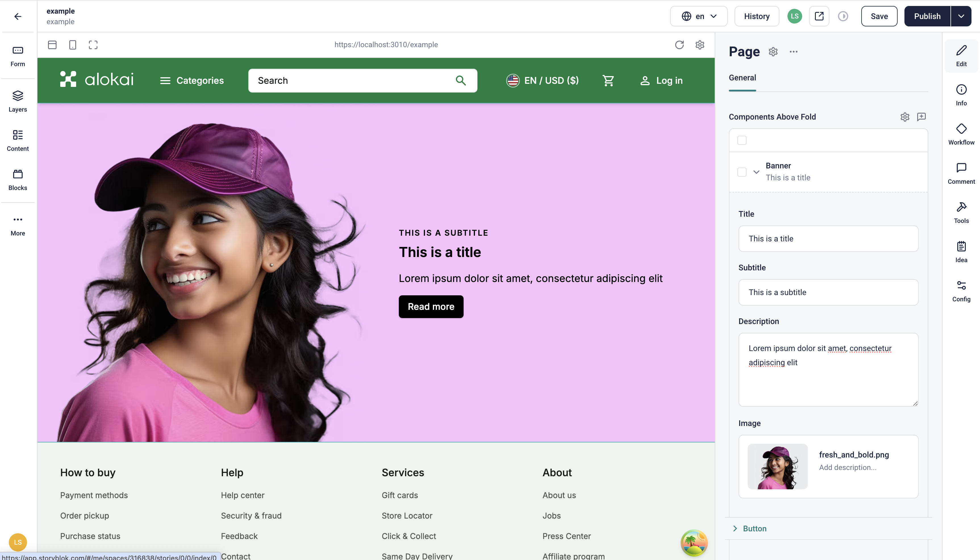Image resolution: width=980 pixels, height=560 pixels.
Task: Click the Title input field
Action: (828, 239)
